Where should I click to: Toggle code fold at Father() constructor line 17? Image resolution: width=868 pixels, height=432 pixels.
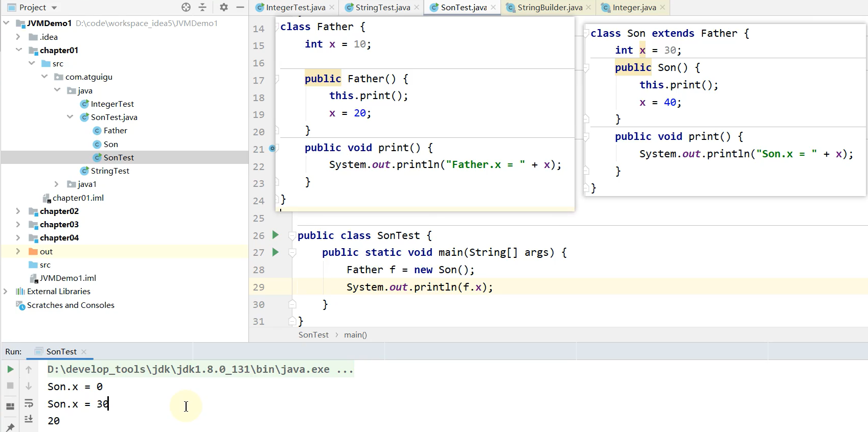pyautogui.click(x=277, y=79)
